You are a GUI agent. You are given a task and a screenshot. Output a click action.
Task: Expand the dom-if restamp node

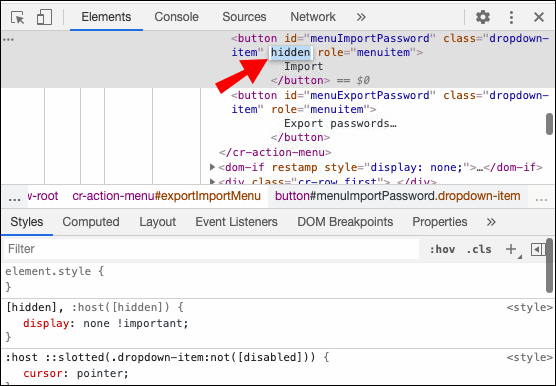click(x=212, y=167)
